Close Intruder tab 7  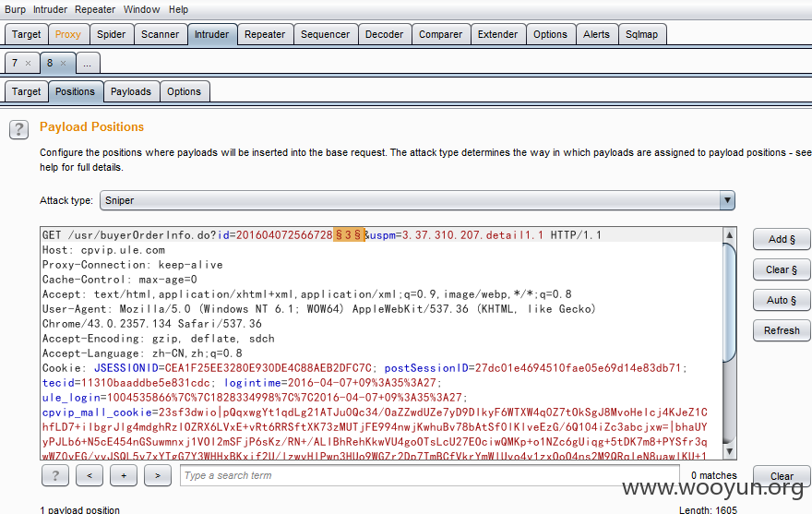tap(29, 64)
